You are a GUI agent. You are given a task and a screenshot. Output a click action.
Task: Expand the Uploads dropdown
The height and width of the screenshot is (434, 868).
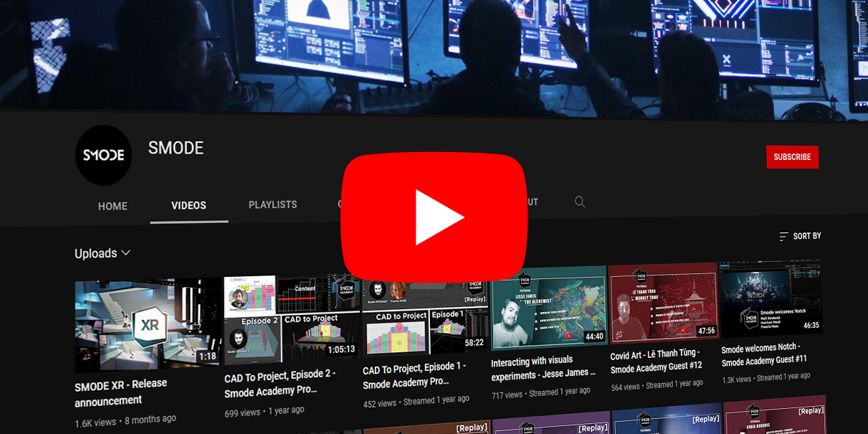click(x=102, y=253)
